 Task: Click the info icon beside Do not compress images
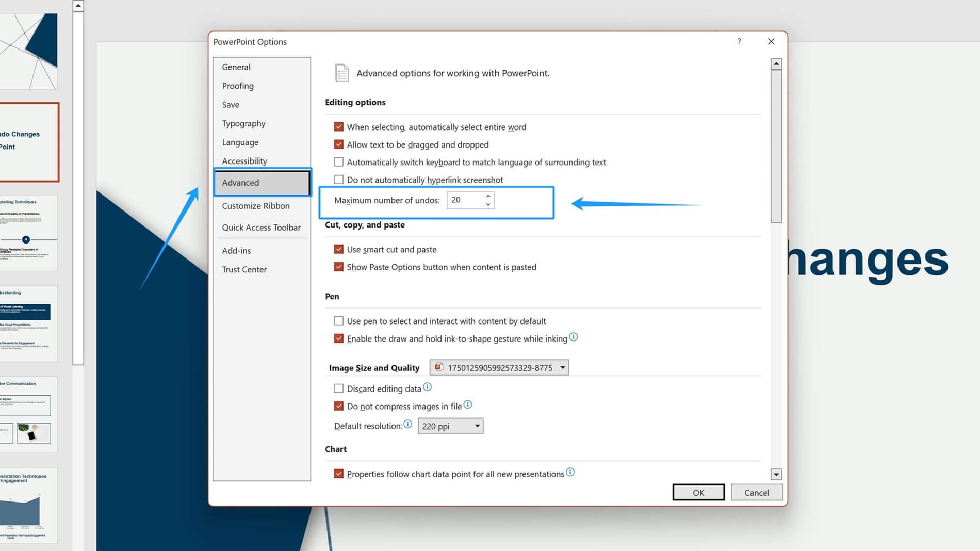[468, 404]
